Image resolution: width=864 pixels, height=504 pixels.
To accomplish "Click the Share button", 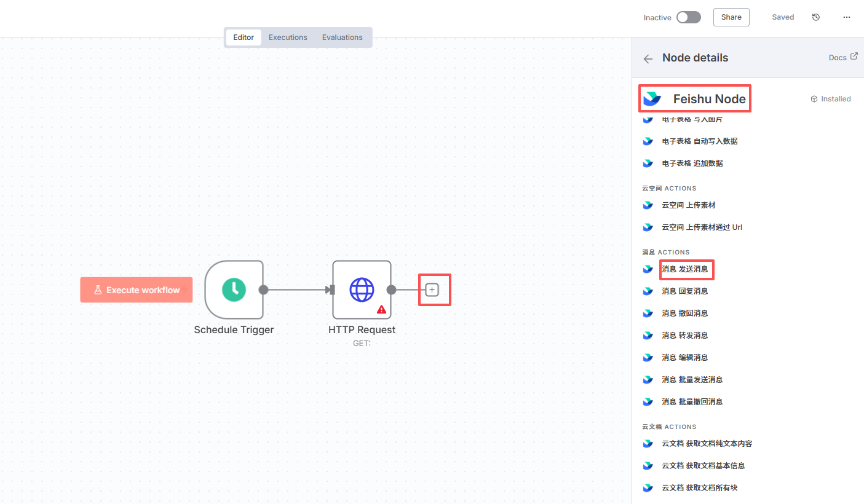I will (x=731, y=17).
